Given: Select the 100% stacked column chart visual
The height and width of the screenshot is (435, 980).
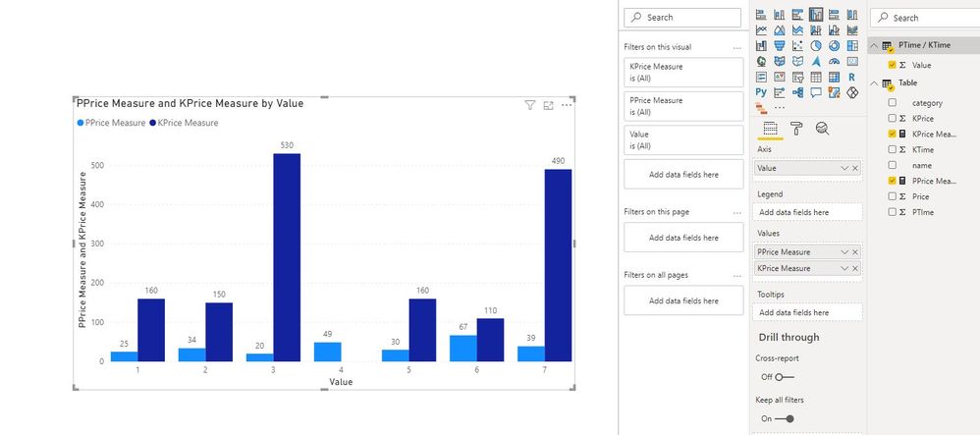Looking at the screenshot, I should pyautogui.click(x=852, y=15).
